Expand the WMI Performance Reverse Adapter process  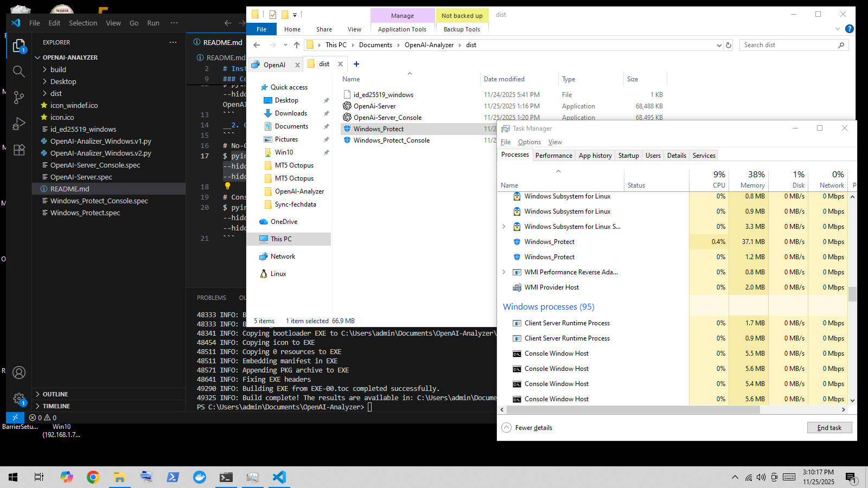tap(504, 272)
